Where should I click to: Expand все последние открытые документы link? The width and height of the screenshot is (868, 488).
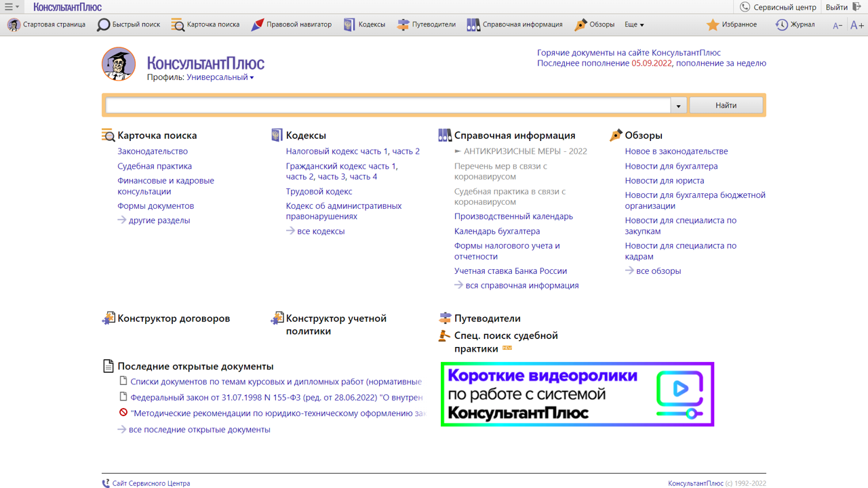(194, 429)
